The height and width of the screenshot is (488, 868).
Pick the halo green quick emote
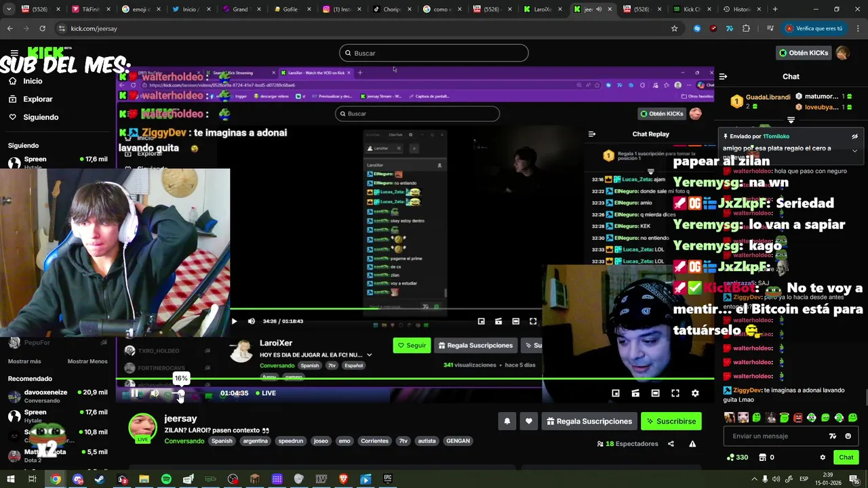[x=784, y=418]
